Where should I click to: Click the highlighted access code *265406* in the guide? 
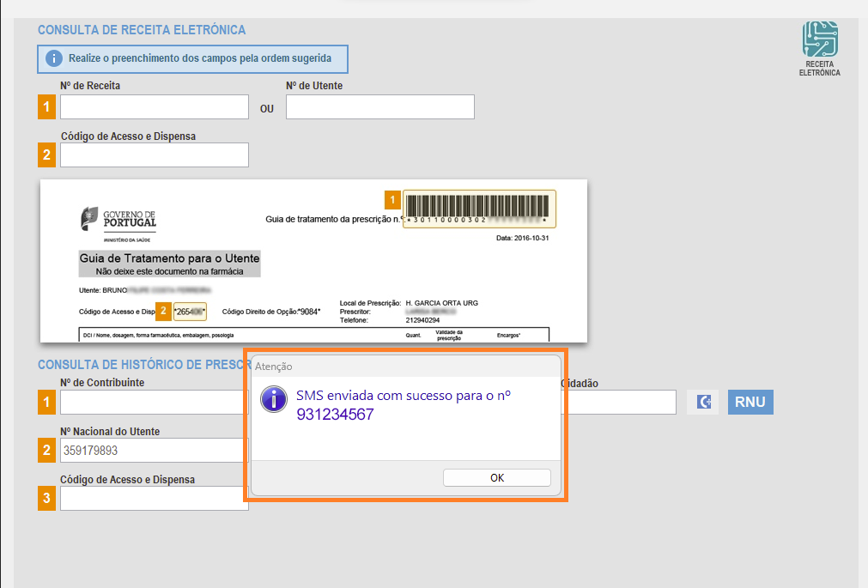click(x=190, y=311)
